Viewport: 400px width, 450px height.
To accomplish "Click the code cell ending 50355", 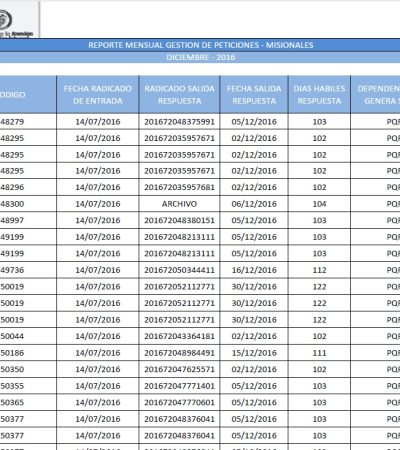I will [28, 386].
